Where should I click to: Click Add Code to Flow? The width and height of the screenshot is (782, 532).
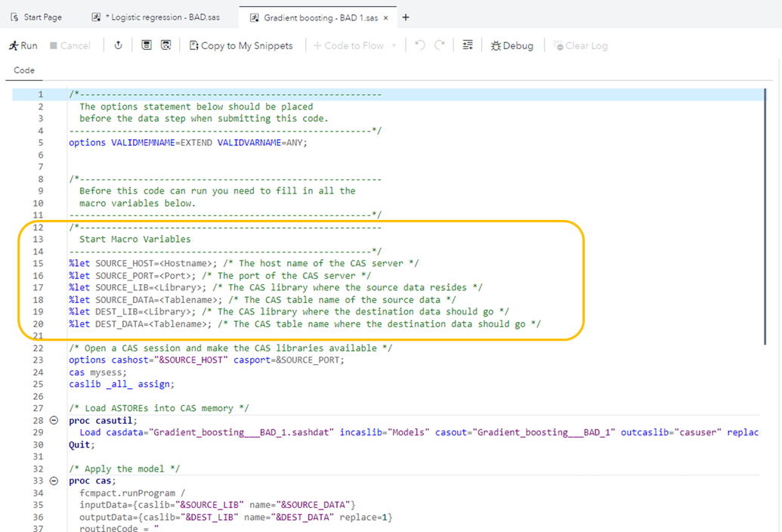pos(348,46)
